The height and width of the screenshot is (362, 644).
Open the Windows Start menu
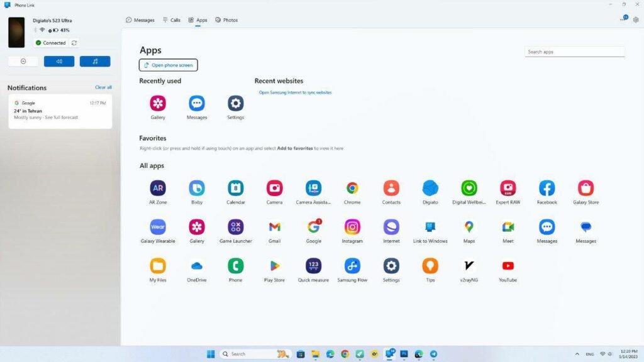click(x=211, y=354)
